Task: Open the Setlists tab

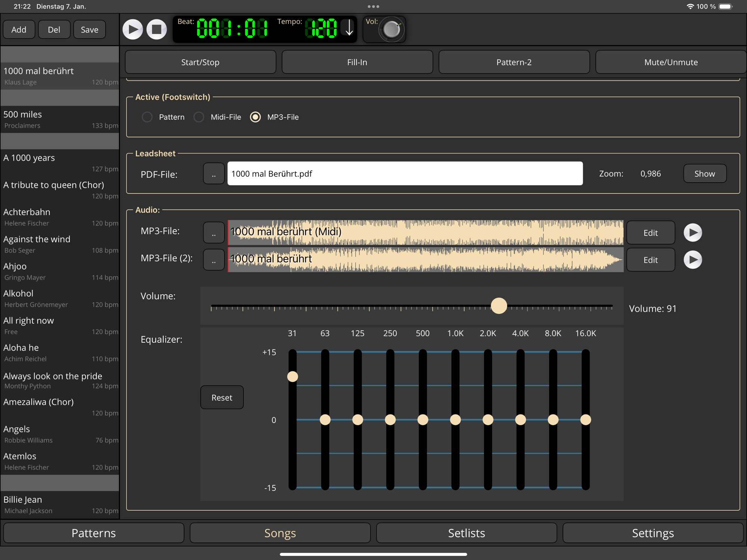Action: [466, 533]
